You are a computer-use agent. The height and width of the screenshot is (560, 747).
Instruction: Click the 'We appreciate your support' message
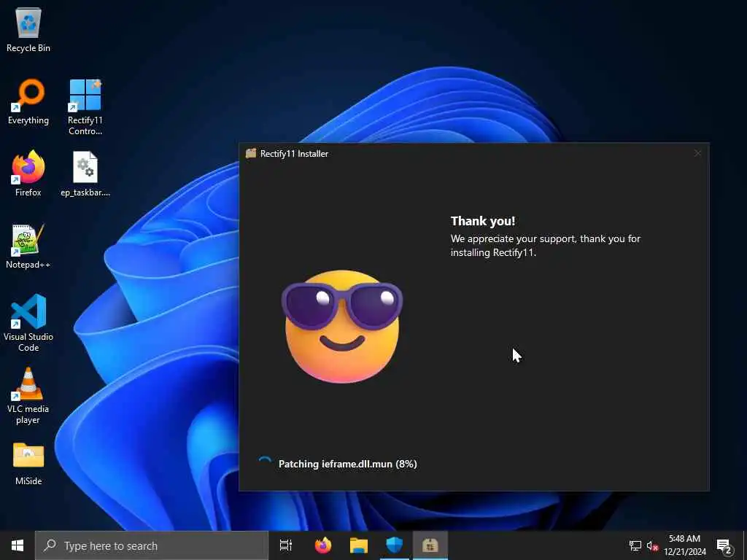(x=546, y=245)
